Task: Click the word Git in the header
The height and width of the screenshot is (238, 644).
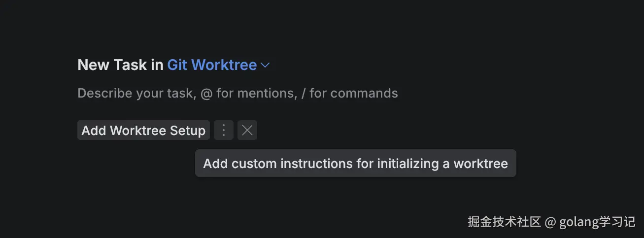Action: point(177,65)
